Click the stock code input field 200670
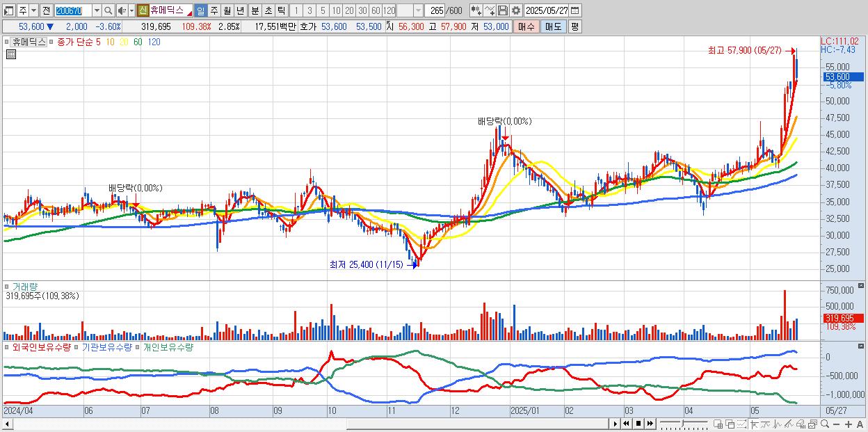 73,10
